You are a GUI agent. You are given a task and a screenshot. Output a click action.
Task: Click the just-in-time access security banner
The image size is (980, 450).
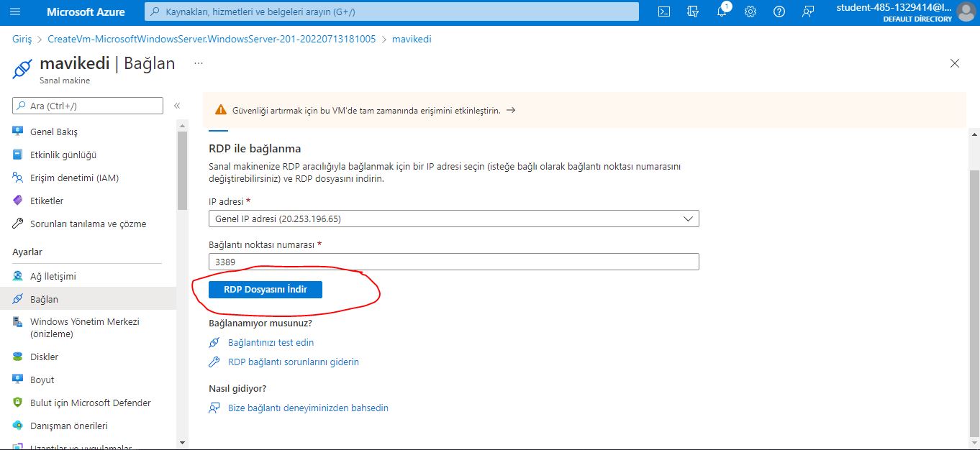coord(584,111)
